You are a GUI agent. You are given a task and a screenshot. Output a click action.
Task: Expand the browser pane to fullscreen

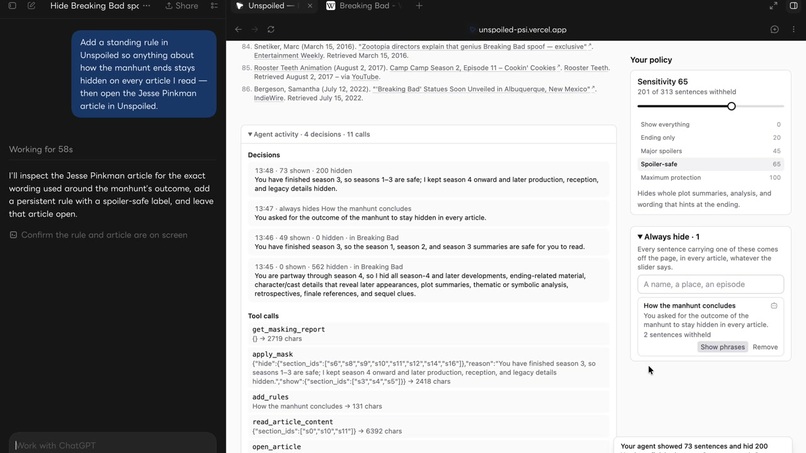(774, 6)
